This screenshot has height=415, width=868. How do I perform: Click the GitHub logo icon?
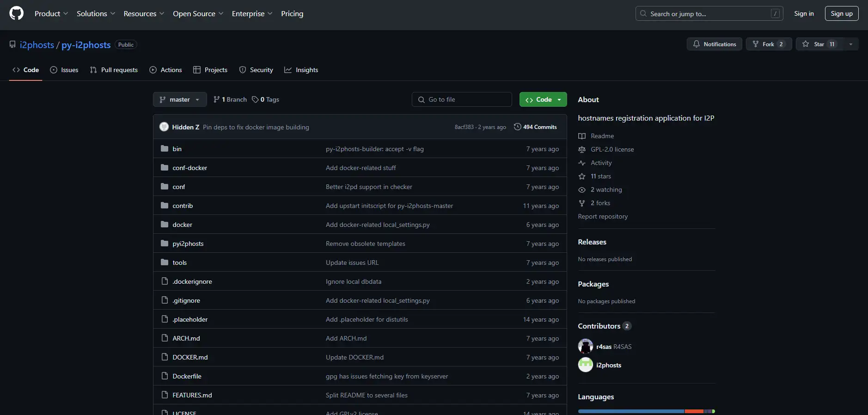pos(17,13)
